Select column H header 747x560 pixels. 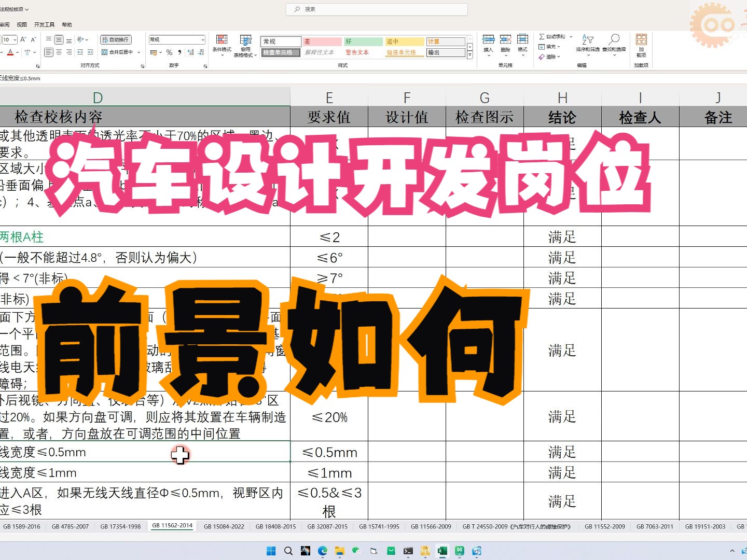[x=562, y=97]
